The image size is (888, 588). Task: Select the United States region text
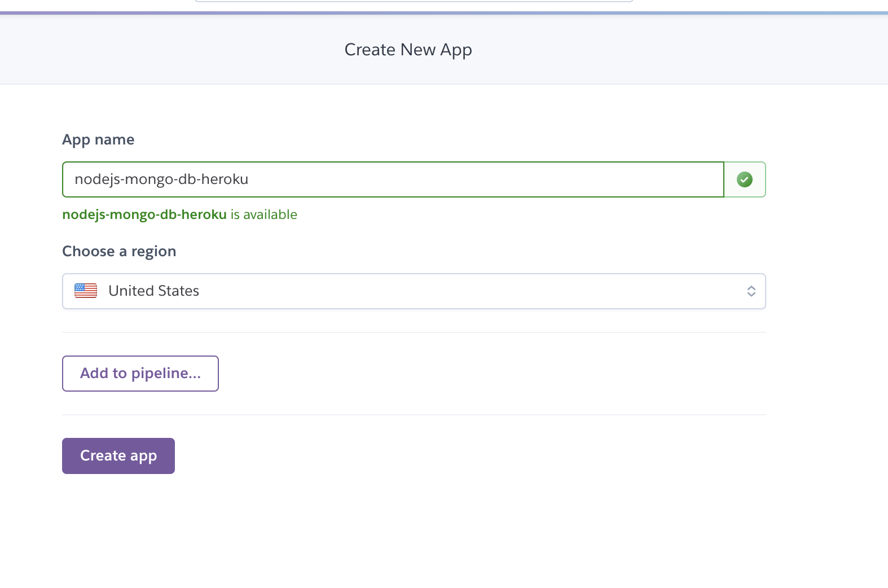(153, 291)
